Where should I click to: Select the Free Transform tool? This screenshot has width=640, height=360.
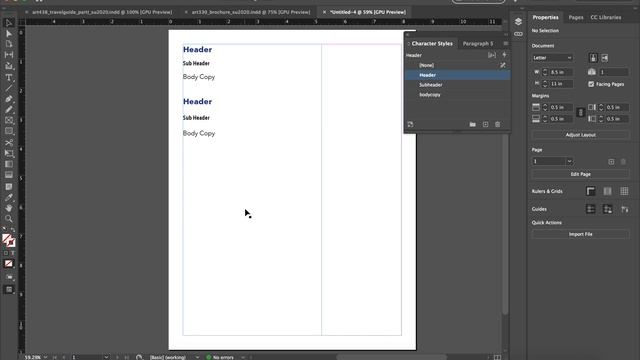tap(9, 153)
